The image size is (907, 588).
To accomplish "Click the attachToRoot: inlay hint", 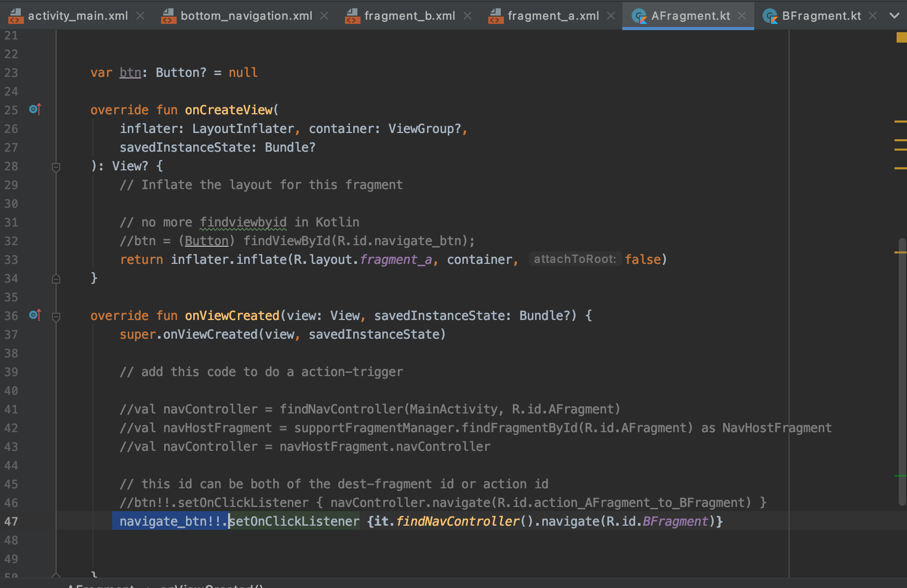I will (x=575, y=259).
